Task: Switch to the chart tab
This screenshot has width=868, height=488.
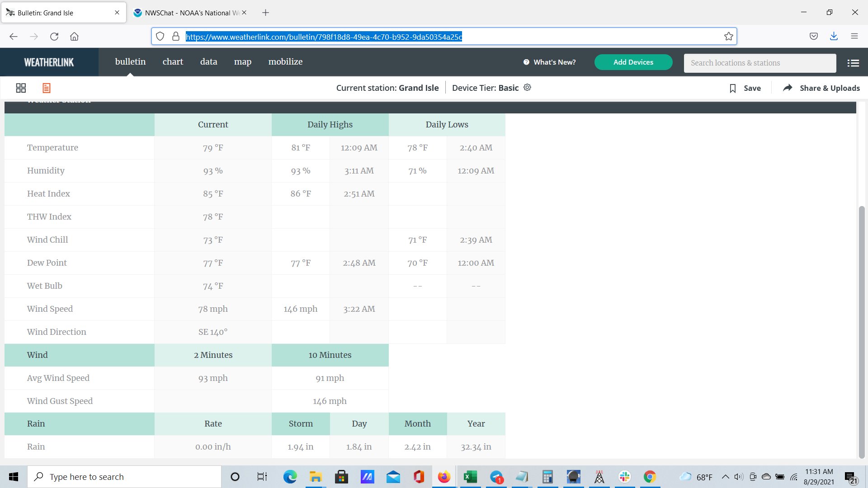Action: point(173,62)
